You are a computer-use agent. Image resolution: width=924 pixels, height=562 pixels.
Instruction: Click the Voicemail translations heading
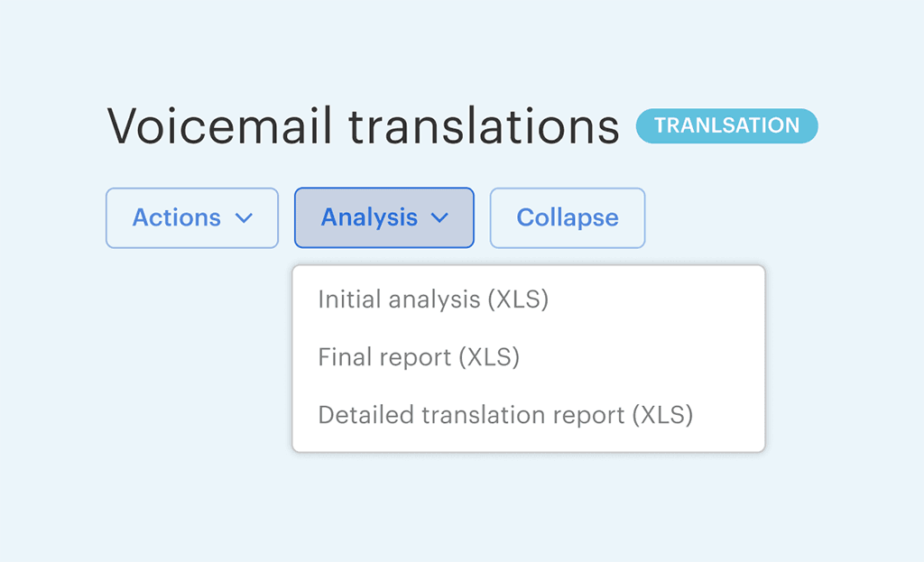point(364,126)
